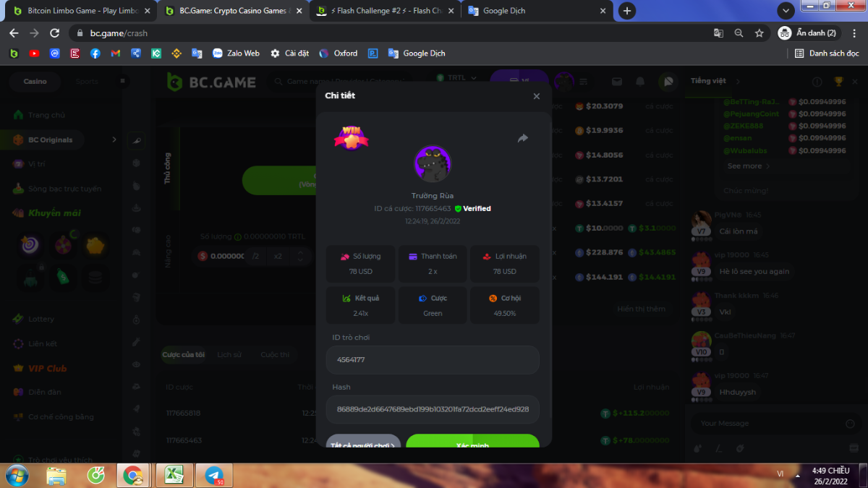Close the Chi tiết dialog
The image size is (868, 488).
pyautogui.click(x=536, y=96)
